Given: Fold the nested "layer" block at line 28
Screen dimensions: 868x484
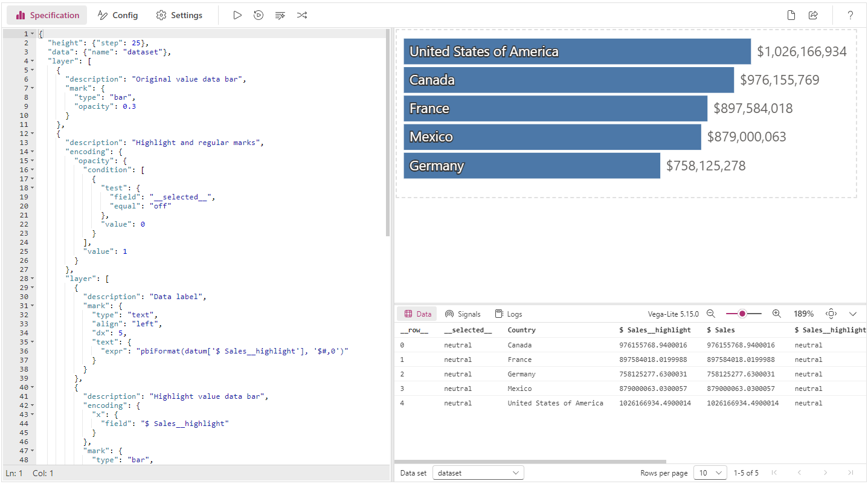Looking at the screenshot, I should [32, 279].
